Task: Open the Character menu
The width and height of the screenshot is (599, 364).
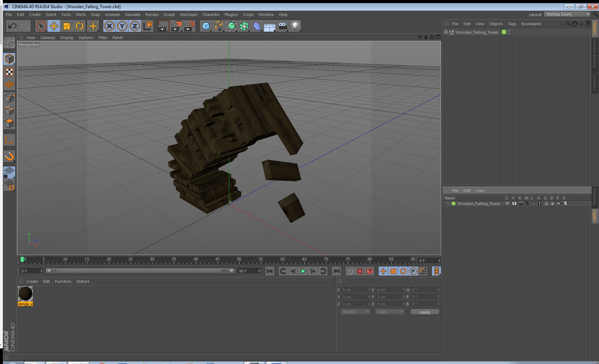Action: tap(211, 15)
